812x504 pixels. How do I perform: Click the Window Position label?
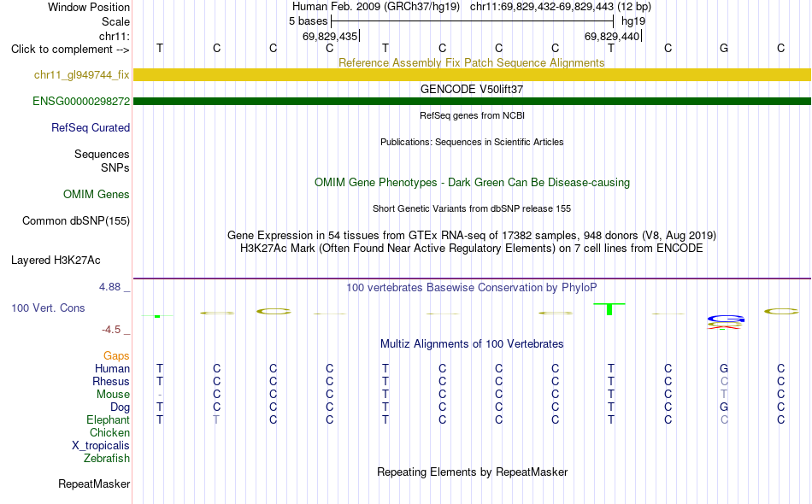(x=89, y=7)
